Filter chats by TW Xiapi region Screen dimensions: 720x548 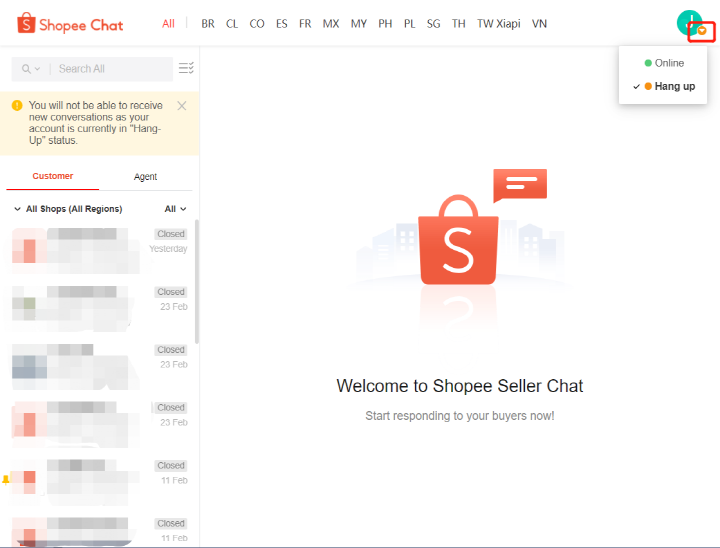click(x=499, y=23)
